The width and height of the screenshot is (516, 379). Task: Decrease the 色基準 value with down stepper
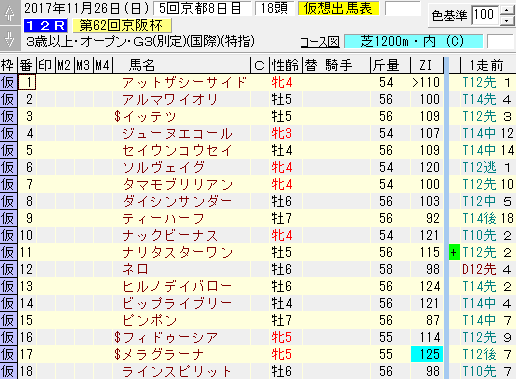[507, 20]
